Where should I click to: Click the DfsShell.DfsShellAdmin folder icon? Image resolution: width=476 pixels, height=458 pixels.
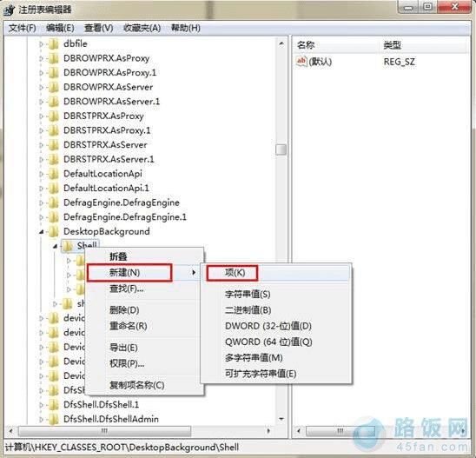pos(54,420)
